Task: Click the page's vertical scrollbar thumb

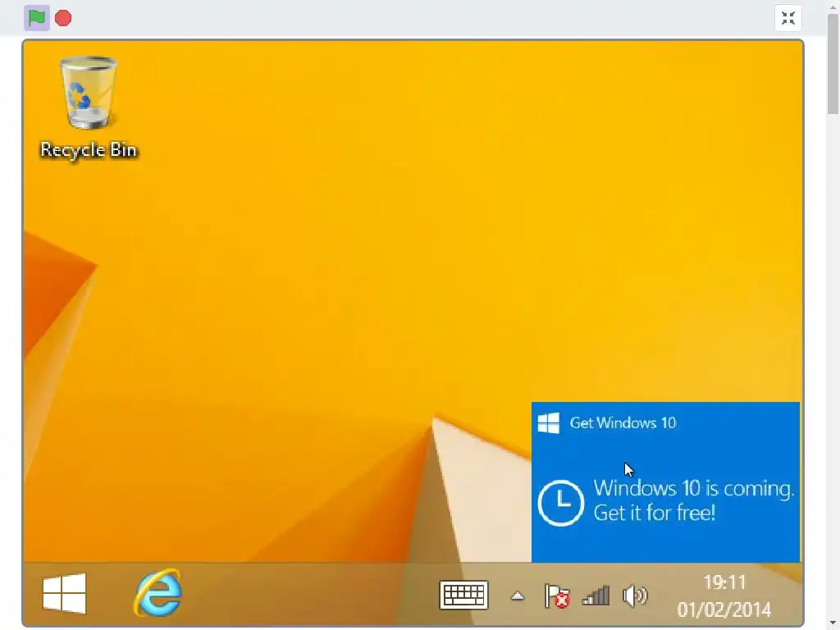Action: pyautogui.click(x=833, y=64)
